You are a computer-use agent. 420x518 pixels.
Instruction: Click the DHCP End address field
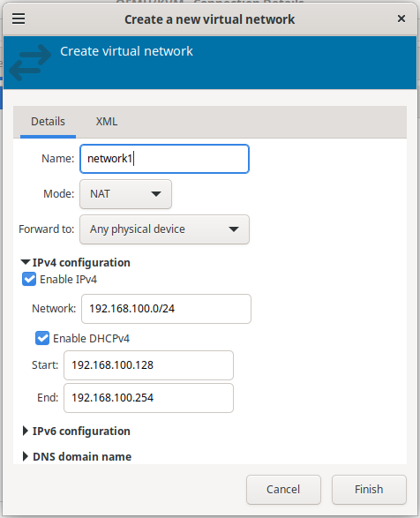point(148,398)
